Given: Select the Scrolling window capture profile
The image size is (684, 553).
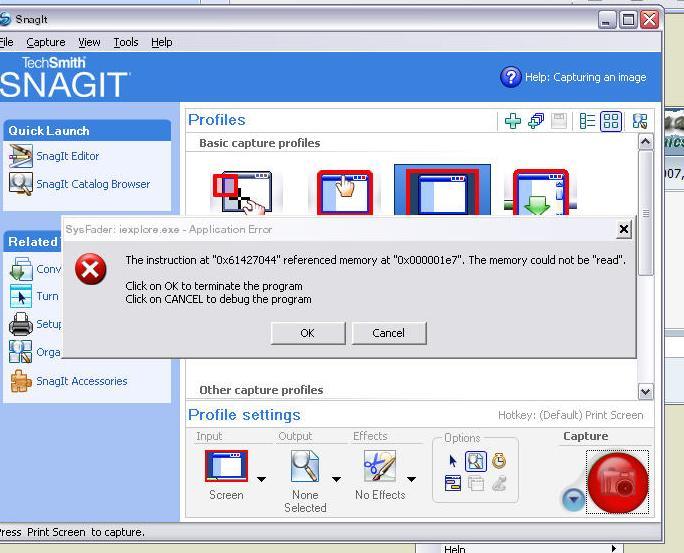Looking at the screenshot, I should 540,192.
